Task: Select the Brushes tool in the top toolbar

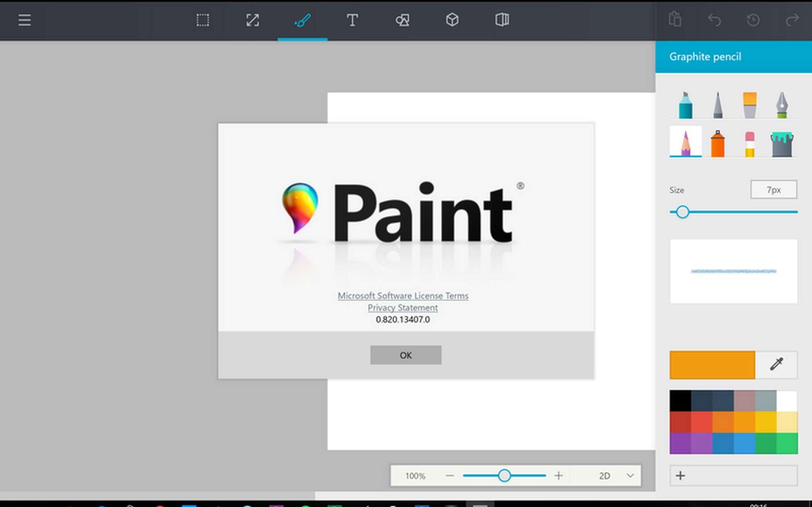Action: 302,20
